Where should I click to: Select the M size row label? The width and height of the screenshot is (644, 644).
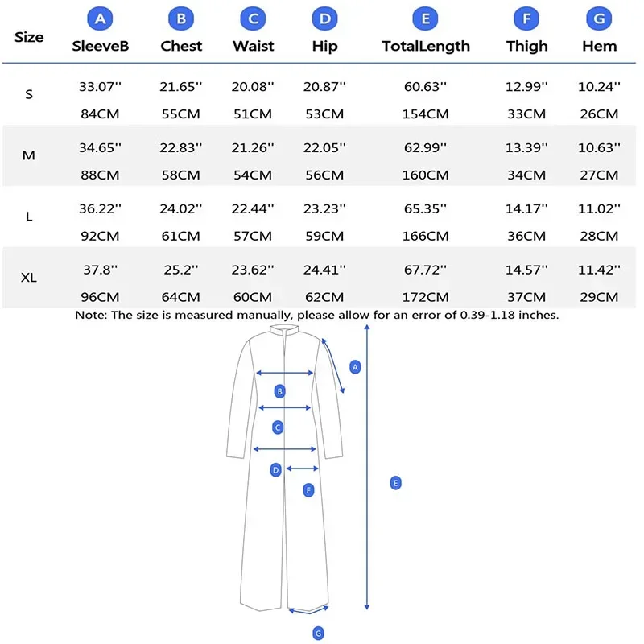(29, 155)
